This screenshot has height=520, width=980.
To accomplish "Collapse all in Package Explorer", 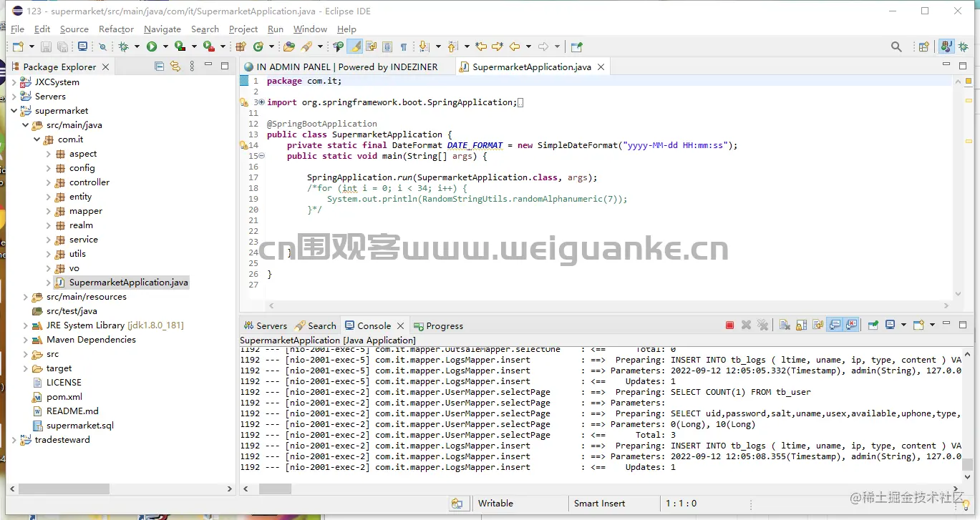I will 159,67.
